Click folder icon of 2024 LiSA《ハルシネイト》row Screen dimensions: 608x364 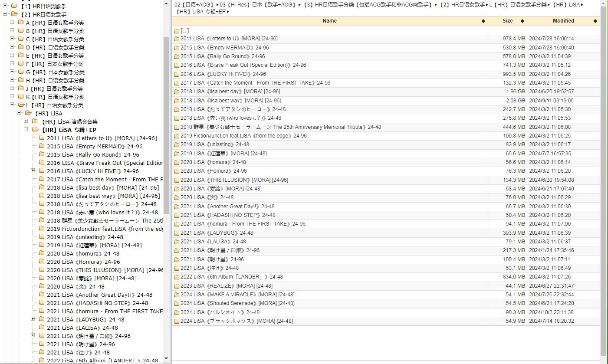point(177,312)
